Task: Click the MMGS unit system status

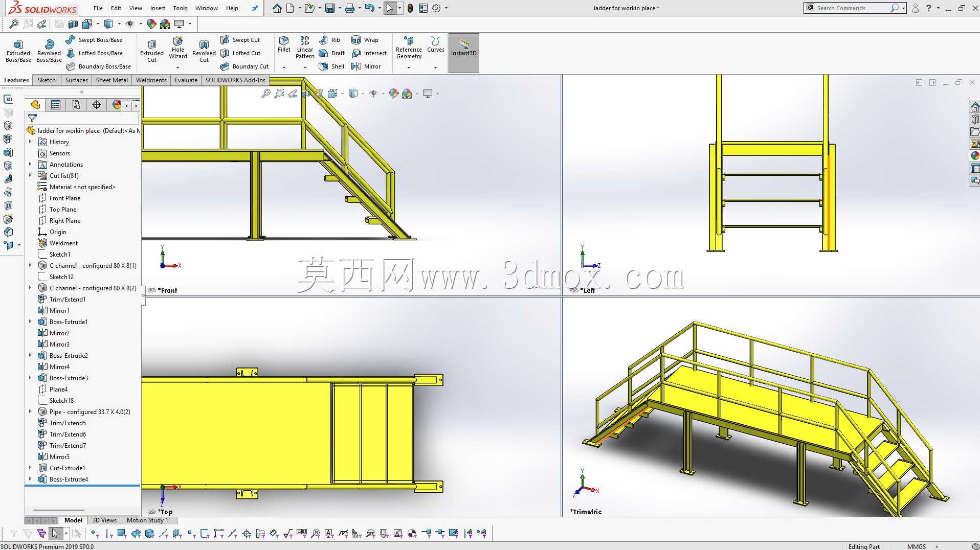Action: pyautogui.click(x=917, y=546)
